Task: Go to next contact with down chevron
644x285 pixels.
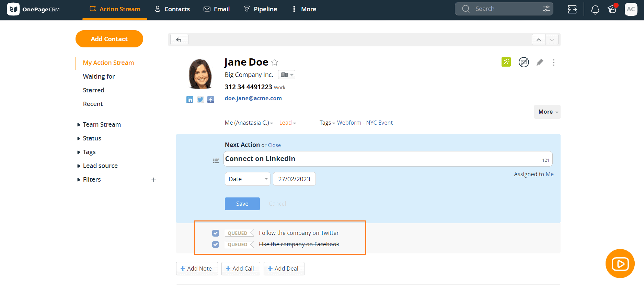Action: [x=552, y=40]
